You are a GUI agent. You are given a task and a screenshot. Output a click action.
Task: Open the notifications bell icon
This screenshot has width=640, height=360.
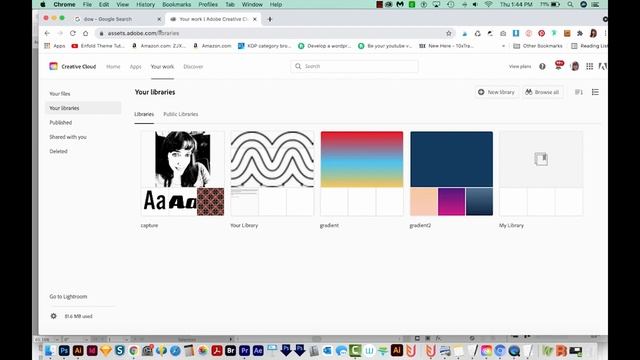point(559,65)
